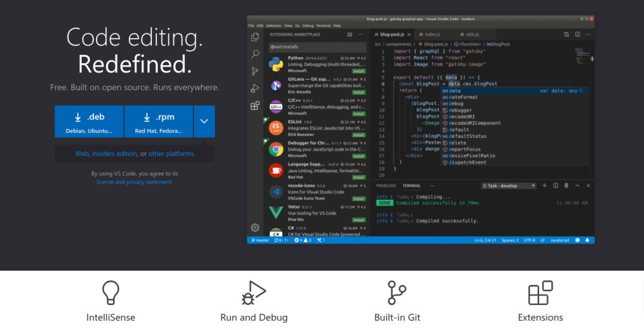Open the Terminal menu in the menu bar

[x=323, y=26]
